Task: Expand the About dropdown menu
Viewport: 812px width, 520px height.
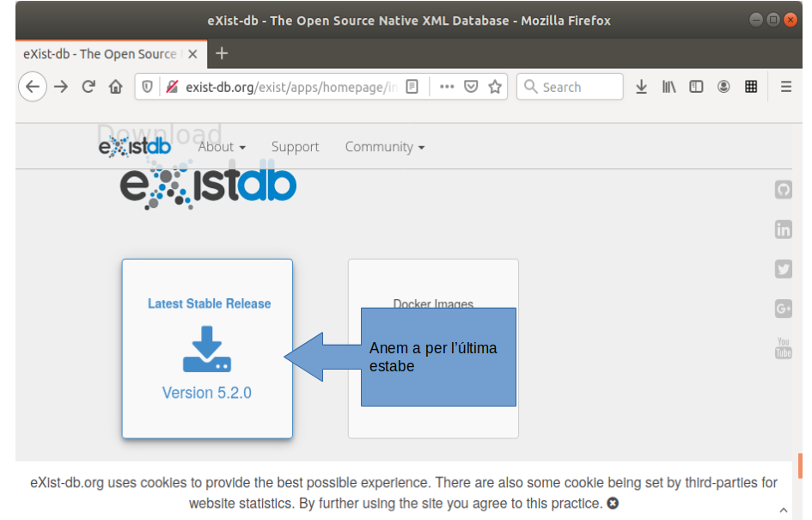Action: 222,147
